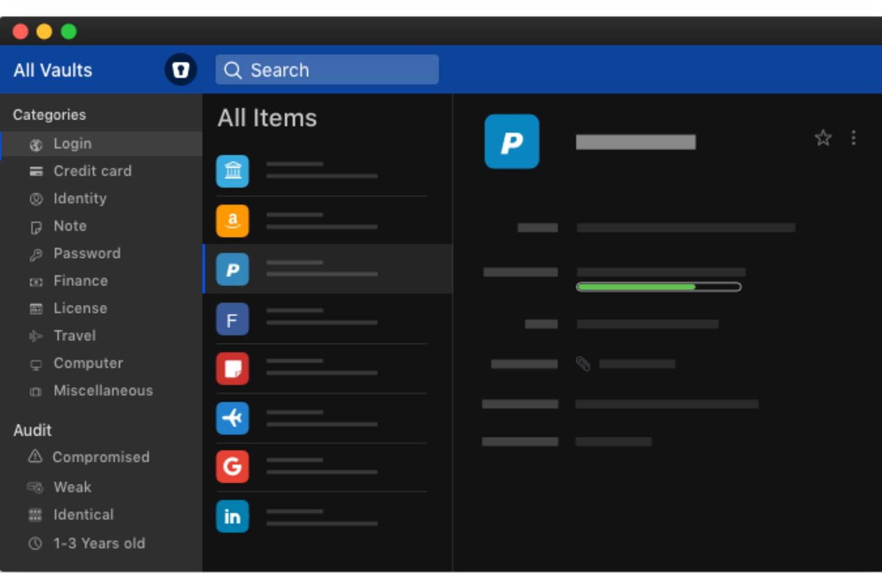
Task: Open the Credit card category
Action: tap(92, 171)
